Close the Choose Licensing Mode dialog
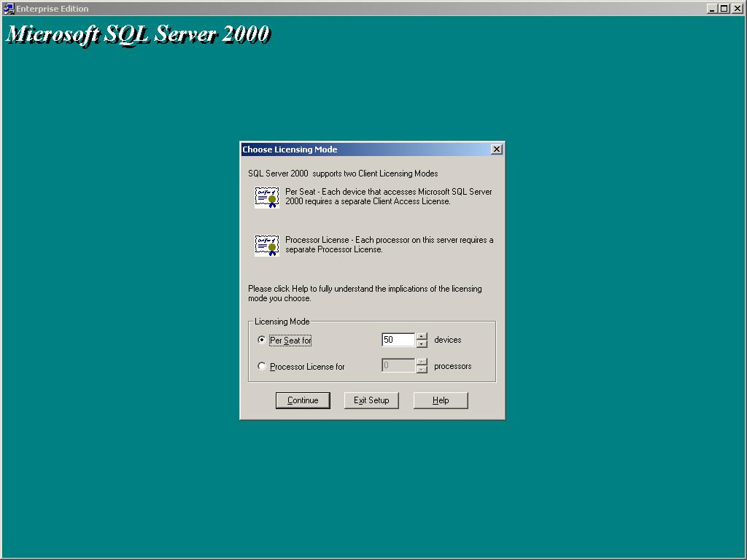Screen dimensions: 747x560 496,149
